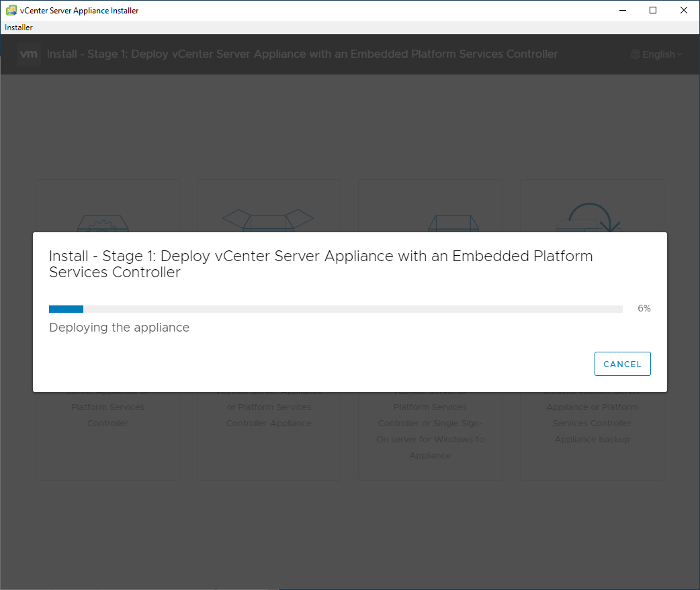This screenshot has width=700, height=590.
Task: Cancel the appliance deployment
Action: click(x=622, y=364)
